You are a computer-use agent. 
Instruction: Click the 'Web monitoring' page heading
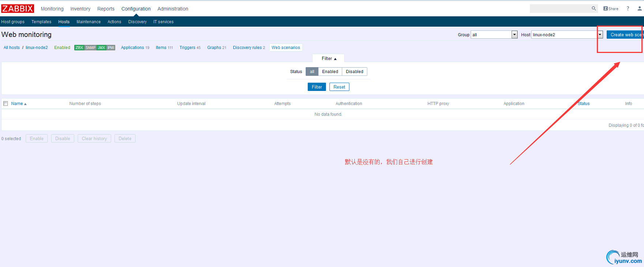coord(26,35)
